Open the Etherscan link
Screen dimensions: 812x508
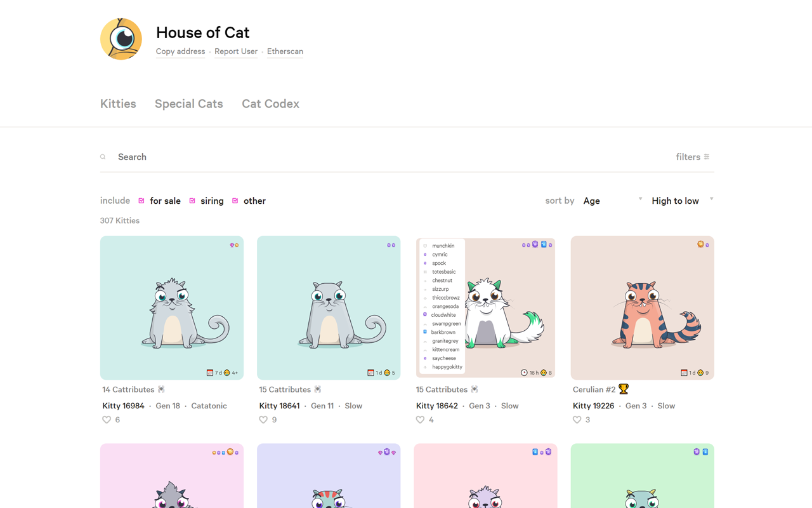coord(285,51)
